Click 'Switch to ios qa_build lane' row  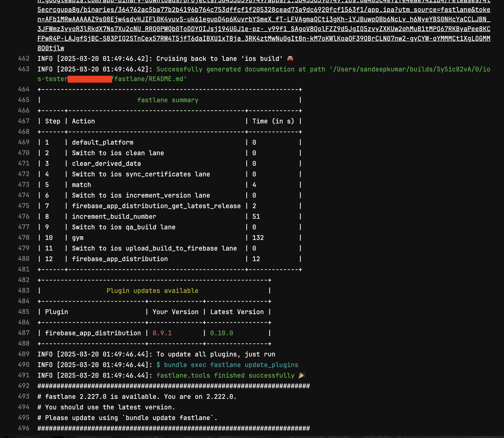click(124, 227)
